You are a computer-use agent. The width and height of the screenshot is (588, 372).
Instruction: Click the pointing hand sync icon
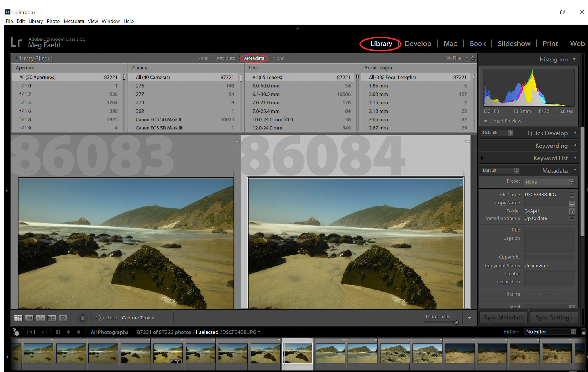16,332
